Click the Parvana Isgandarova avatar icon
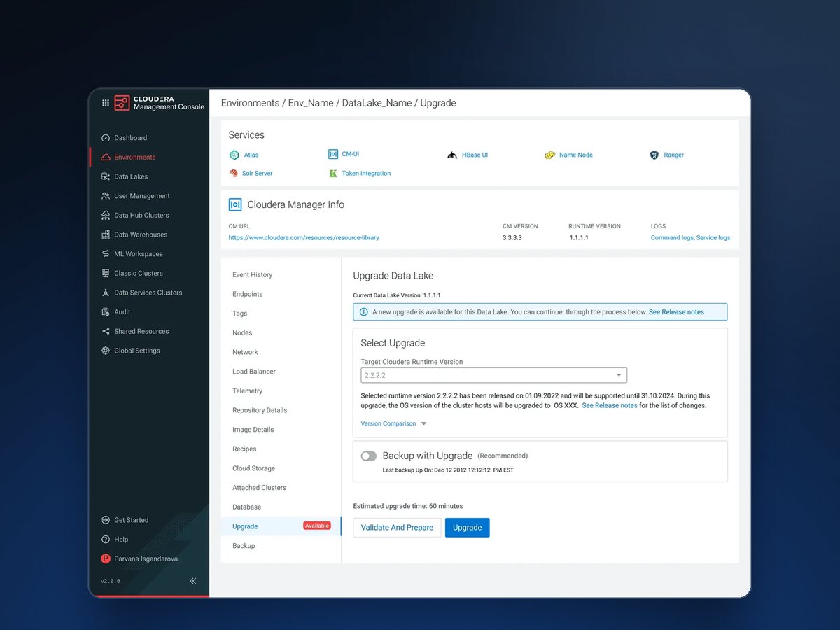Viewport: 840px width, 630px height. click(x=106, y=559)
